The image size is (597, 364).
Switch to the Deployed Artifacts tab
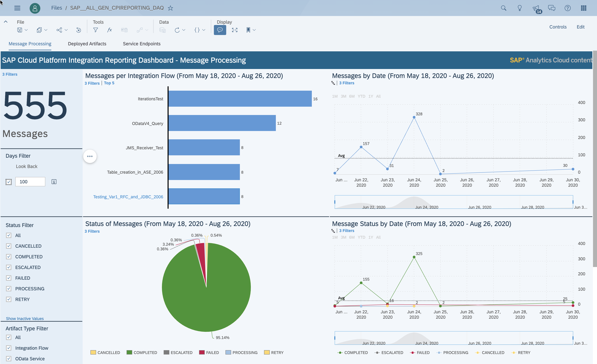click(87, 44)
